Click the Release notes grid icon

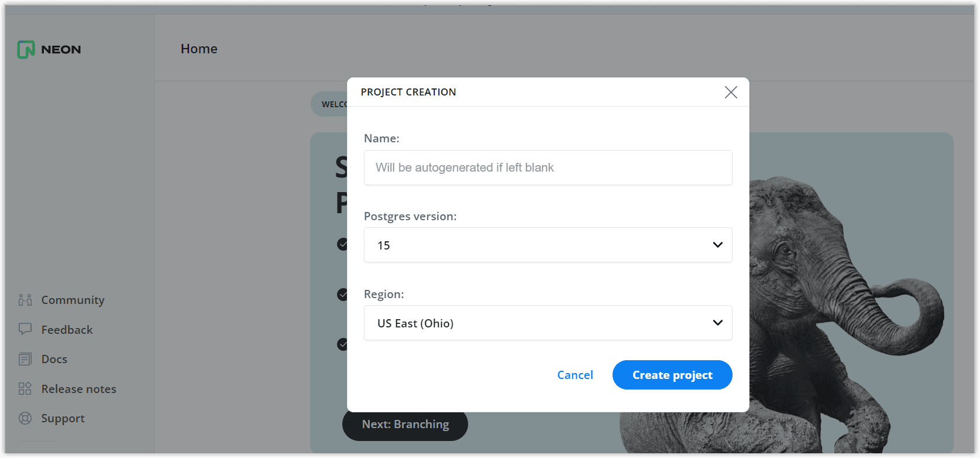[x=25, y=389]
